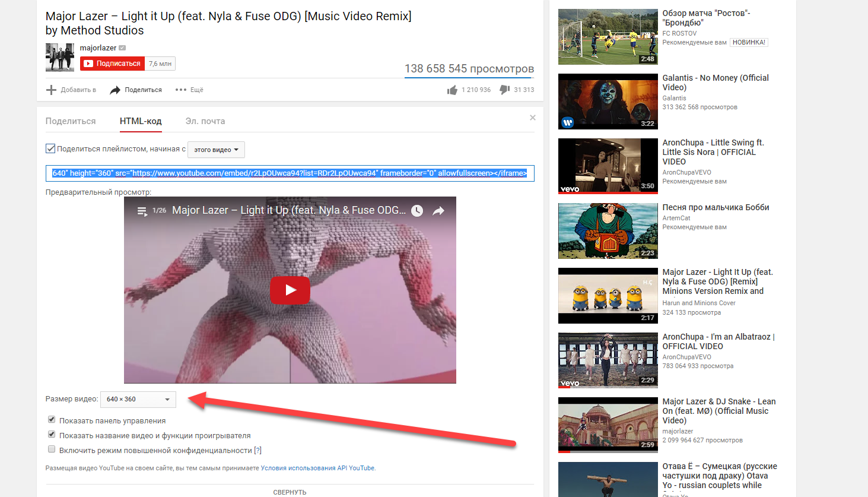Screen dimensions: 868x497
Task: Click the playlist icon in the preview player
Action: point(142,211)
